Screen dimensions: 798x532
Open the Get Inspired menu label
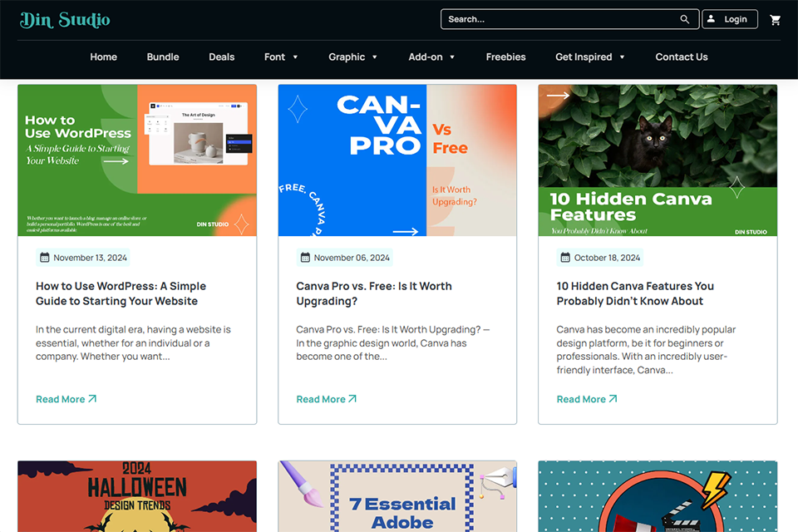click(x=584, y=57)
